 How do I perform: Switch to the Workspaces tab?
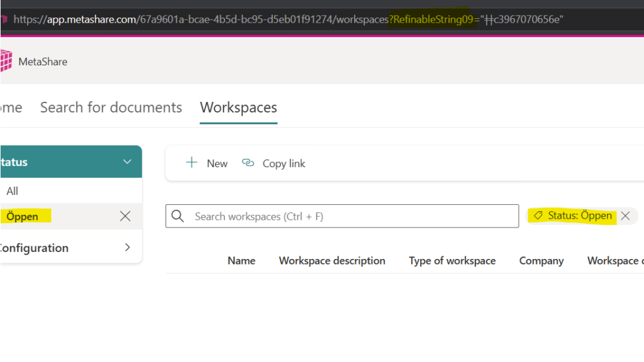238,107
